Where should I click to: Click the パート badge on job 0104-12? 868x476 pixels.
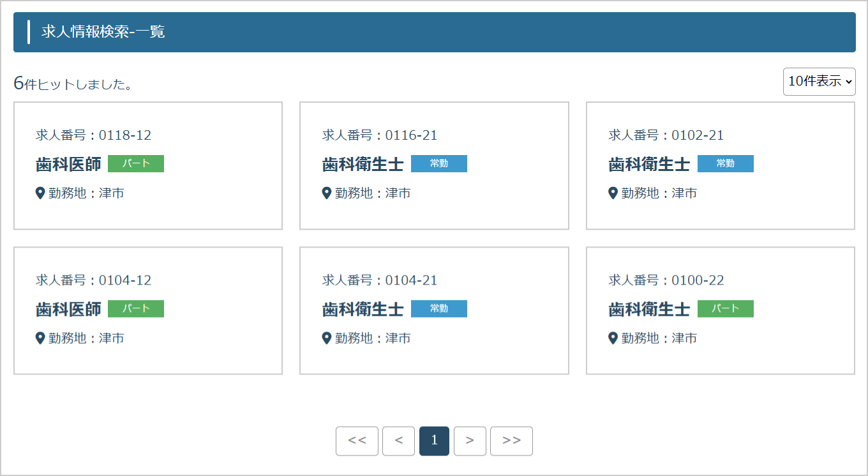136,309
